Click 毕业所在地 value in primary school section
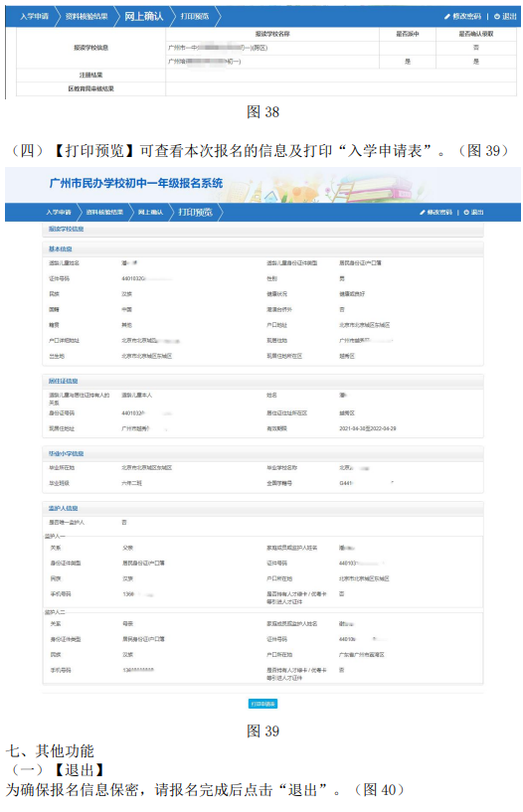Screen dimensions: 523x812 [146, 468]
